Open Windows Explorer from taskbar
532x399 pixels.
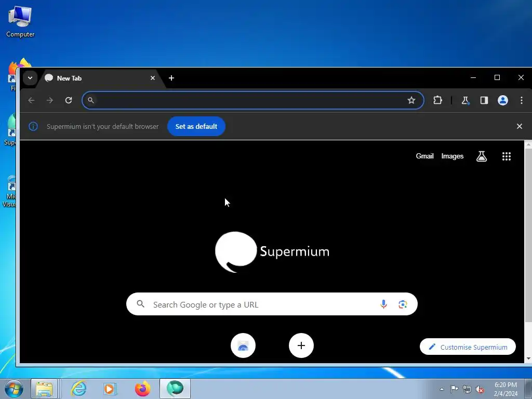coord(45,389)
